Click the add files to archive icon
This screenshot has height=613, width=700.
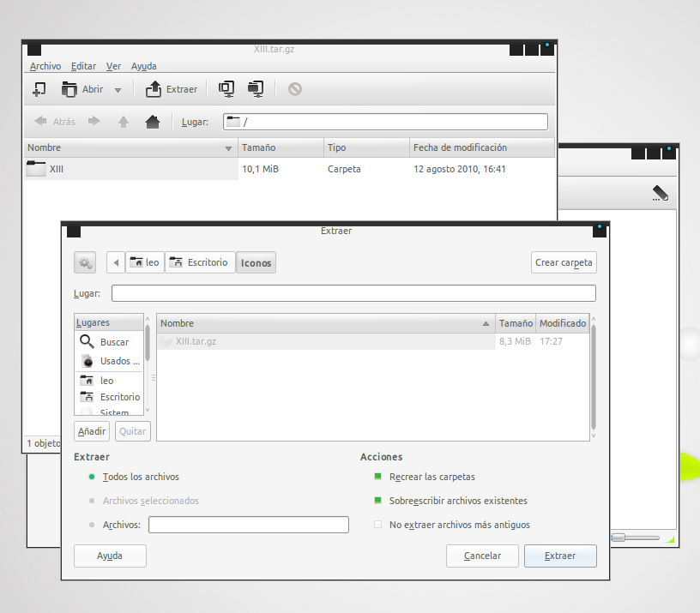(226, 89)
